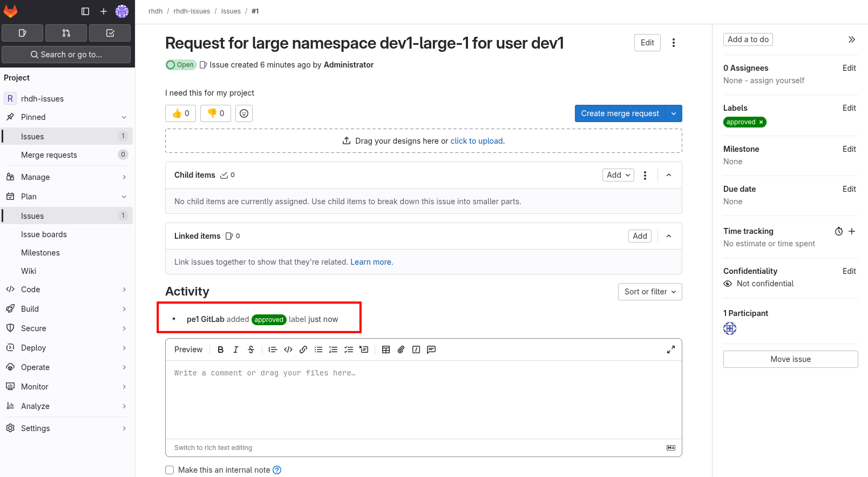This screenshot has width=868, height=477.
Task: Collapse the right sidebar with chevrons
Action: 852,39
